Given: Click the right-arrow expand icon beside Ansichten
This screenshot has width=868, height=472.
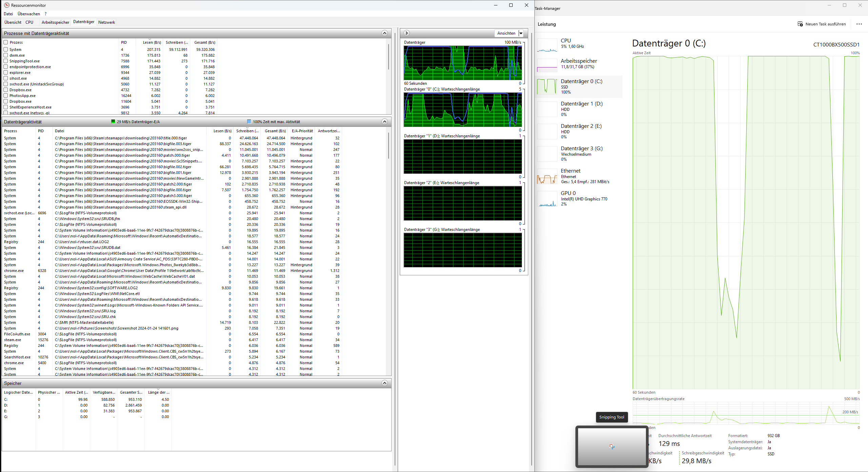Looking at the screenshot, I should 407,33.
